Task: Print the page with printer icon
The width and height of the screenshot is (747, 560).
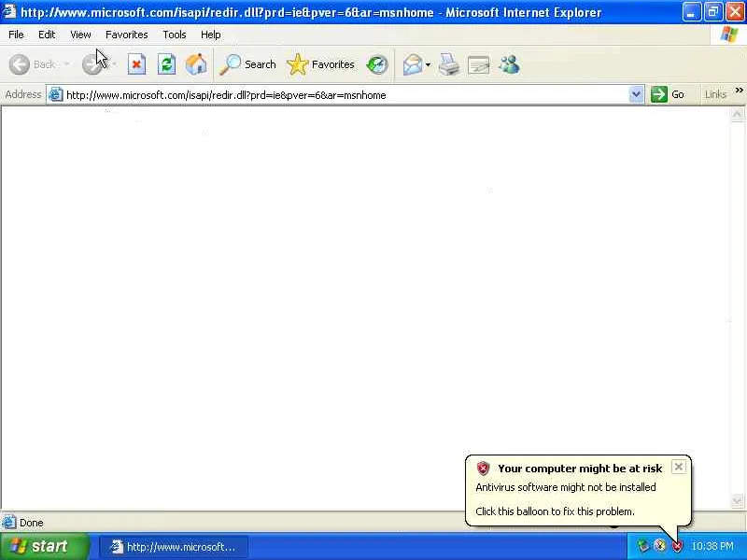Action: click(x=449, y=64)
